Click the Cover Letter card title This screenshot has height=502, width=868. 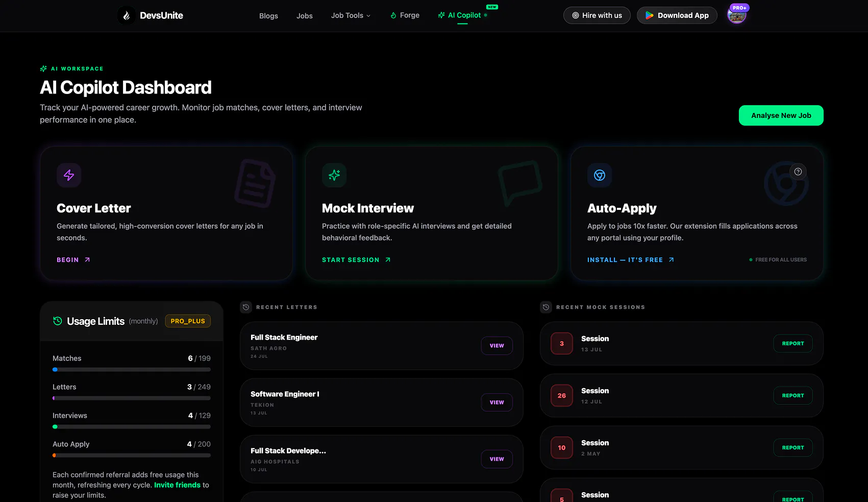click(x=94, y=208)
